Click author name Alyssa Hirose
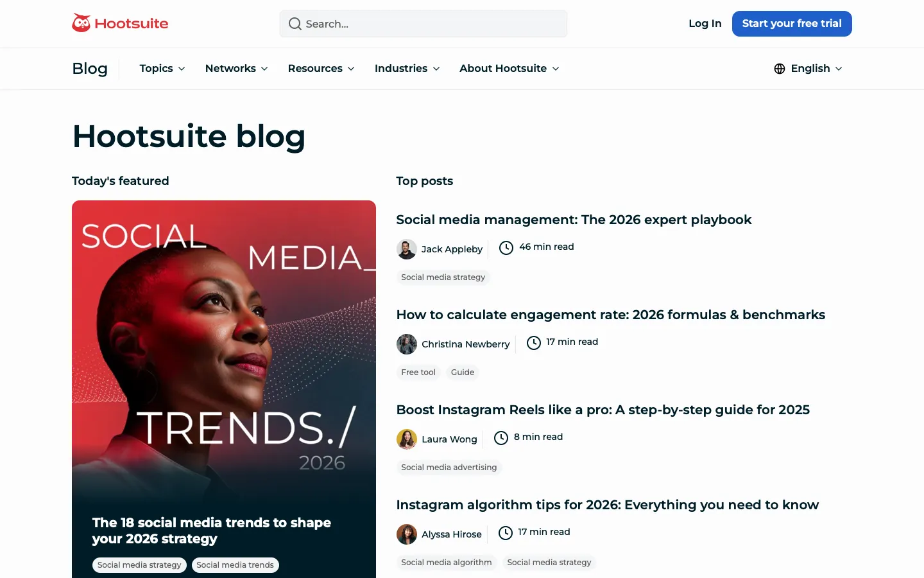Screen dimensions: 924x578 [x=452, y=534]
